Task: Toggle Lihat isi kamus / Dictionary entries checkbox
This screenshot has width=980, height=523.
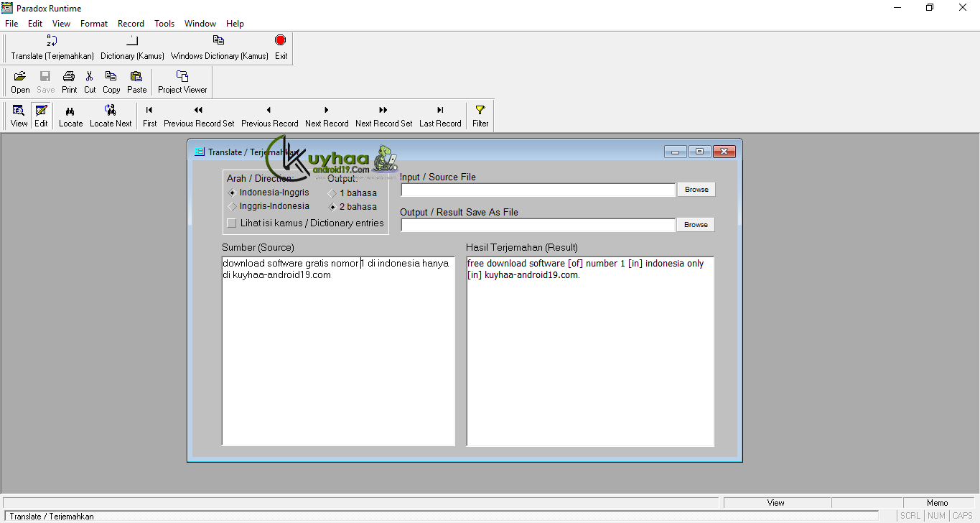Action: pos(231,223)
